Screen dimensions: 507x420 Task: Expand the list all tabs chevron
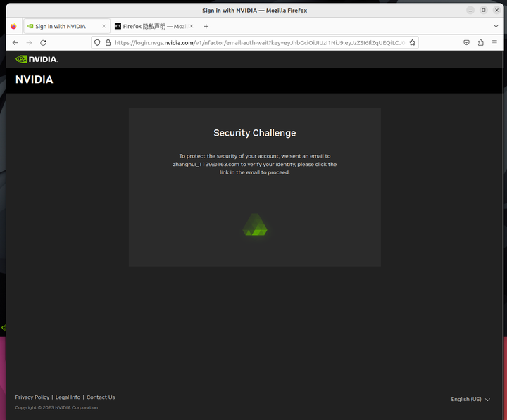tap(496, 26)
